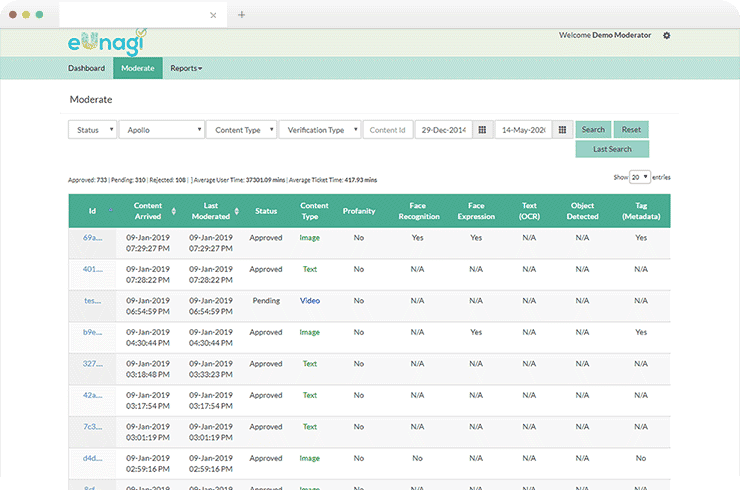Image resolution: width=740 pixels, height=490 pixels.
Task: Open record with Id b9e...
Action: point(92,332)
